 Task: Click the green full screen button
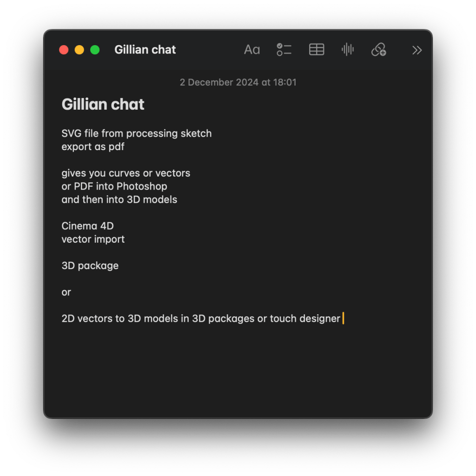click(x=95, y=50)
